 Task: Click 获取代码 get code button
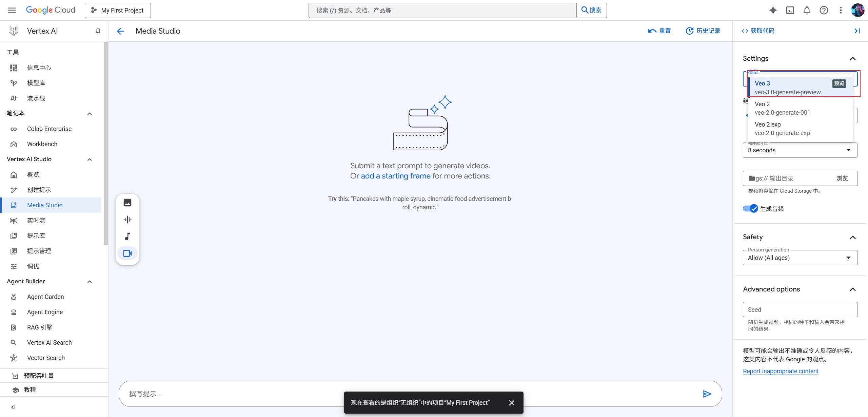pos(758,31)
